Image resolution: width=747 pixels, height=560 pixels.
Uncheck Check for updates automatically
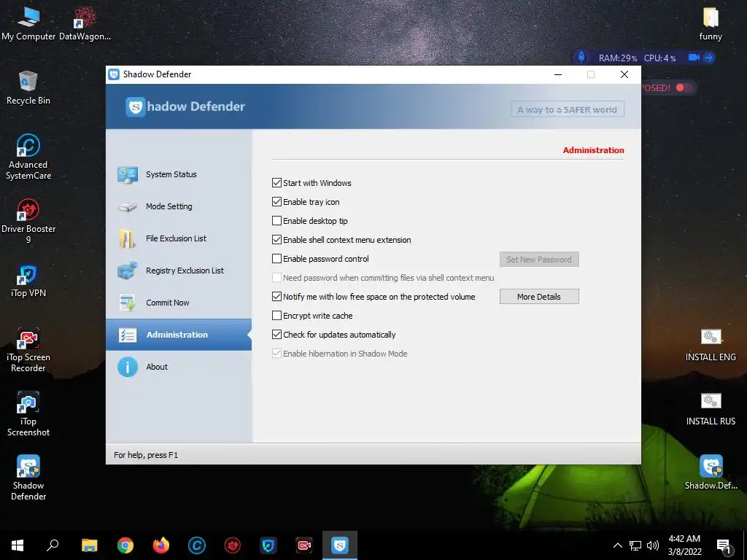(x=276, y=335)
